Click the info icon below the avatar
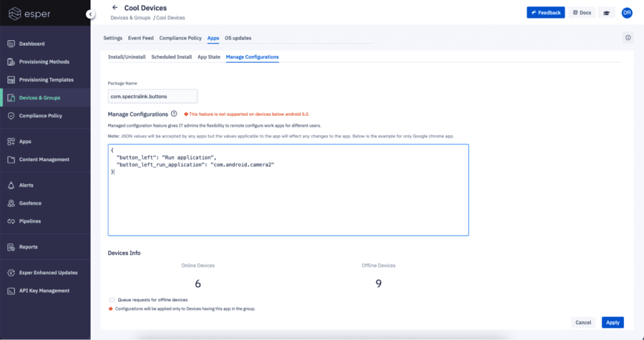The width and height of the screenshot is (644, 340). pyautogui.click(x=628, y=38)
